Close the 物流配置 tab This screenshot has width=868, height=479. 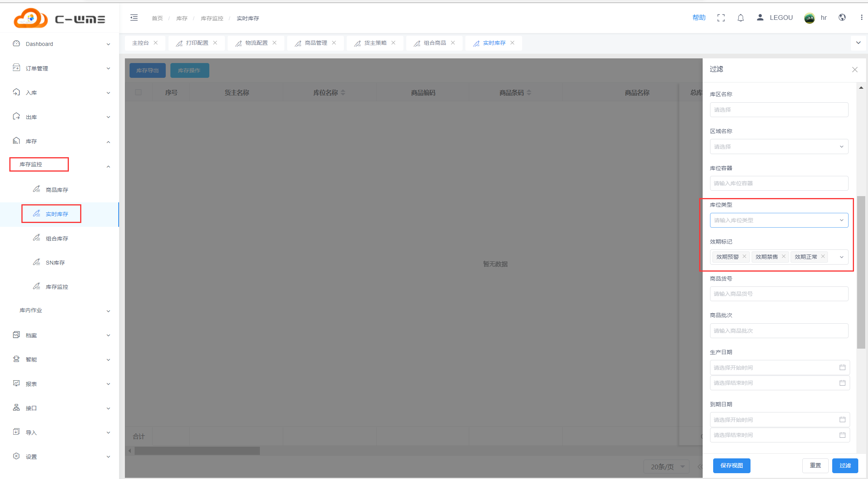coord(275,43)
